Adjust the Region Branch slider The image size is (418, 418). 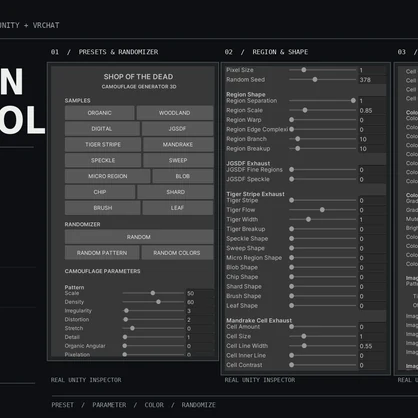pos(323,139)
